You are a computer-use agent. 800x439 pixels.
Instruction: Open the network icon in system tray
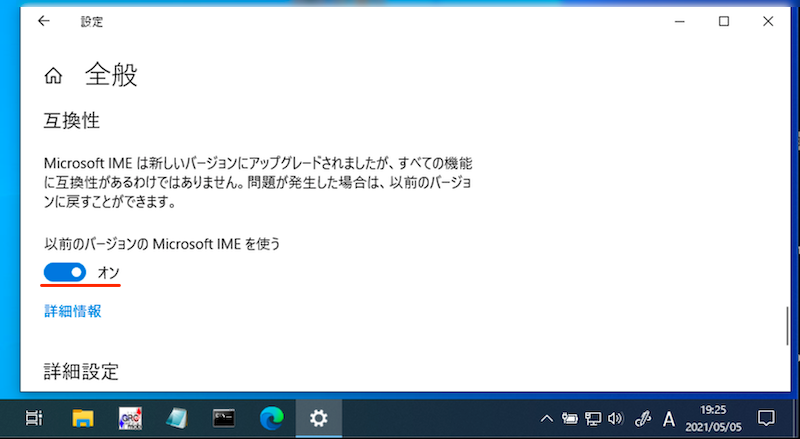click(593, 417)
